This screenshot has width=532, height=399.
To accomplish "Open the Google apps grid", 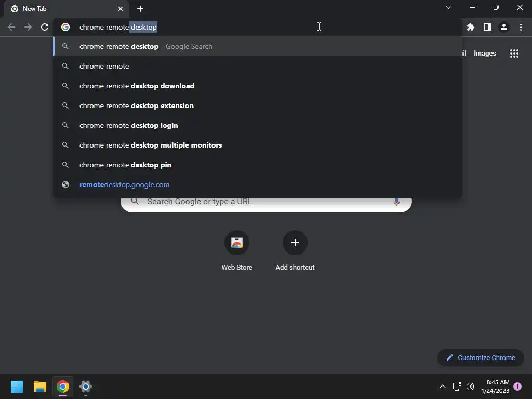I will [x=514, y=54].
